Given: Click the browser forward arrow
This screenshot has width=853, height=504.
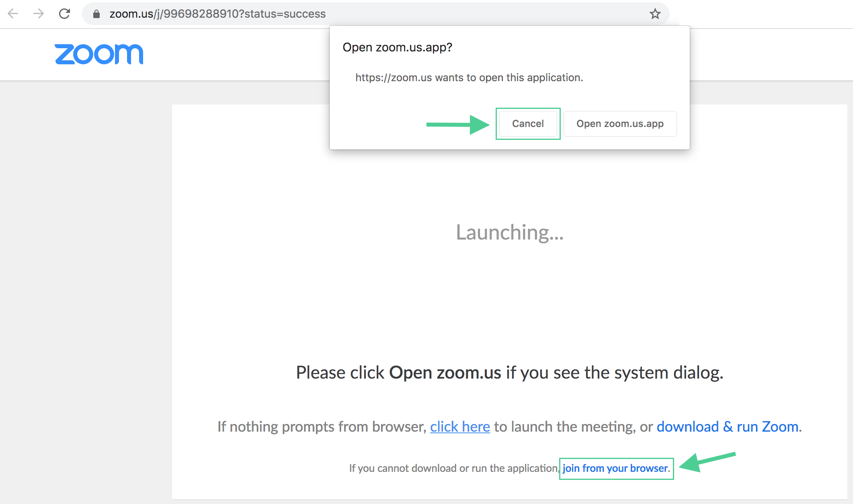Looking at the screenshot, I should 39,14.
